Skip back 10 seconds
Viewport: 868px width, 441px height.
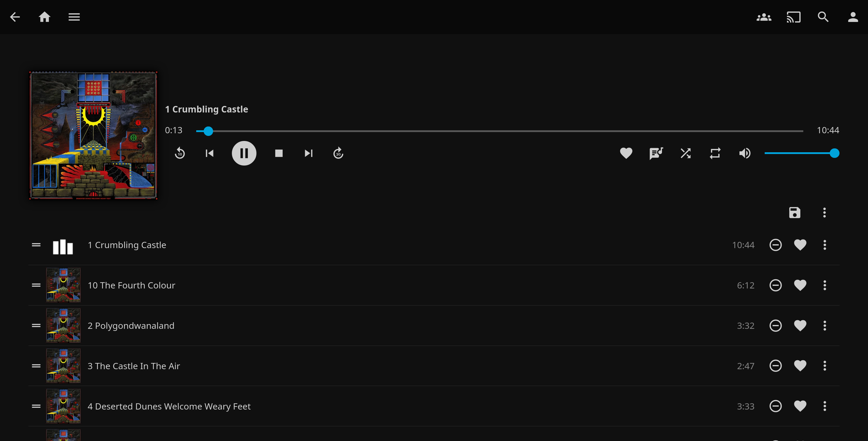point(180,153)
